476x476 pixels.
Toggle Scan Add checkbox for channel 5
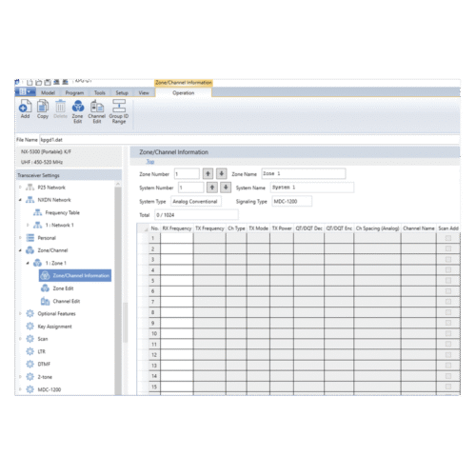point(448,281)
